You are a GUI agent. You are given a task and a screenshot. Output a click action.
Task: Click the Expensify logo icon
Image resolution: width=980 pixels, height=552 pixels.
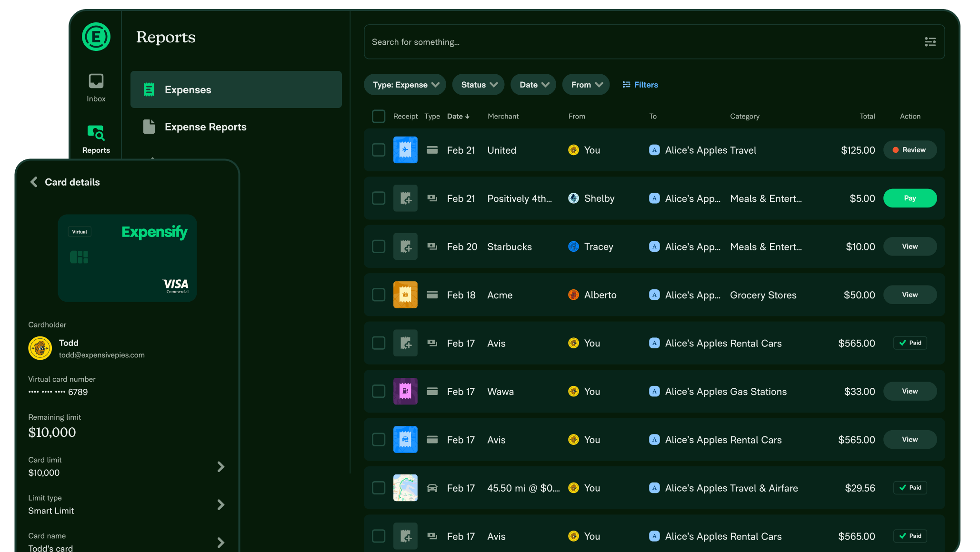coord(96,37)
